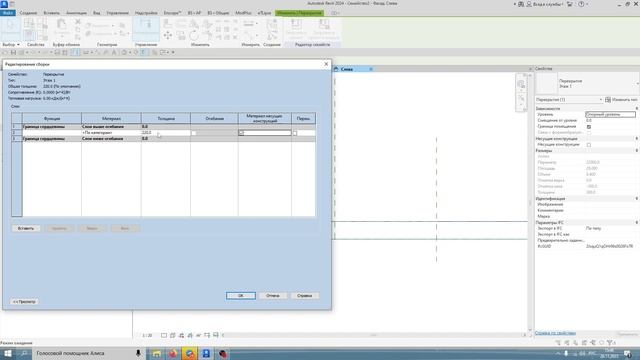Image resolution: width=640 pixels, height=360 pixels.
Task: Switch to the ModPlus ribbon tab
Action: coord(243,13)
